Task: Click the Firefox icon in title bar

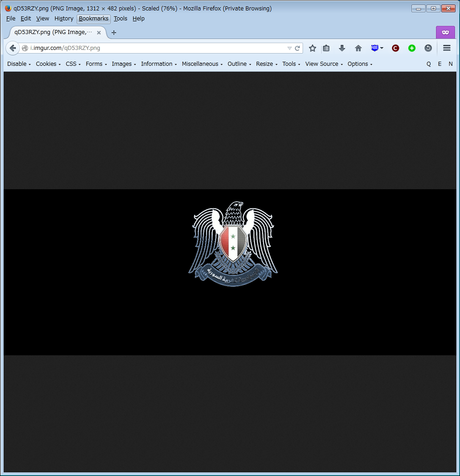Action: [x=8, y=8]
